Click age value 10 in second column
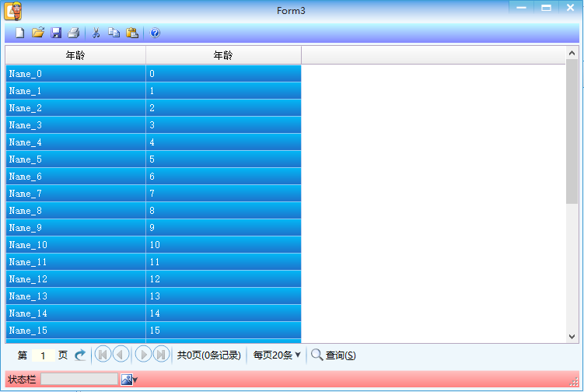The image size is (584, 392). point(223,245)
